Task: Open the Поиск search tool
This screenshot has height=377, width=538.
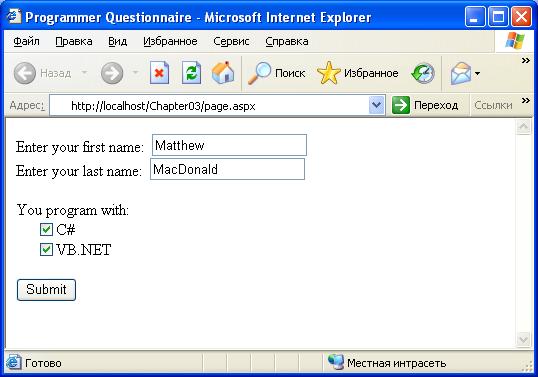Action: pos(276,73)
